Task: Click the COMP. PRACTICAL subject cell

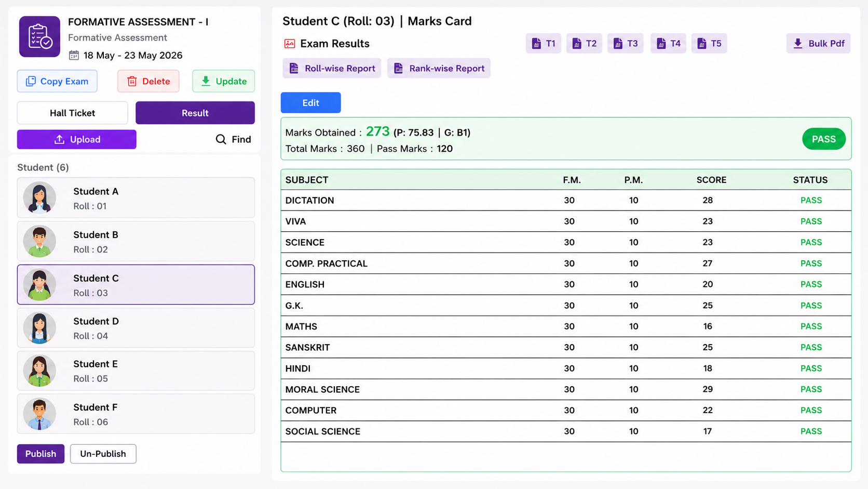Action: click(327, 263)
